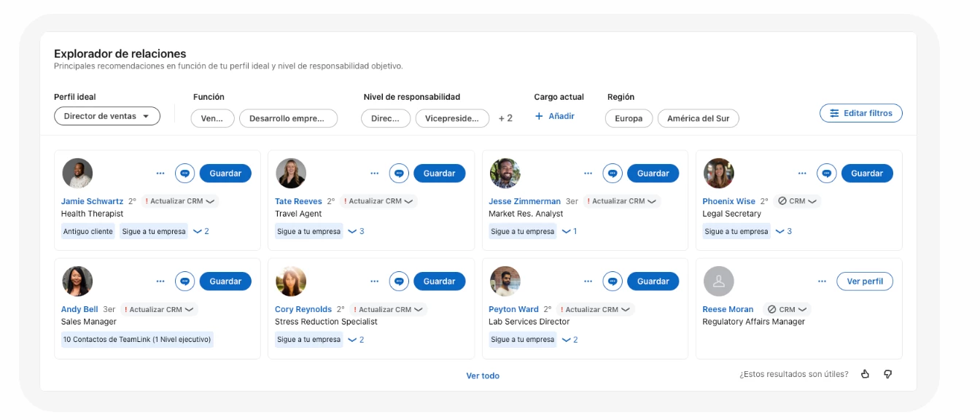Viewport: 980px width, 420px height.
Task: Click the Ver todo link
Action: point(483,376)
